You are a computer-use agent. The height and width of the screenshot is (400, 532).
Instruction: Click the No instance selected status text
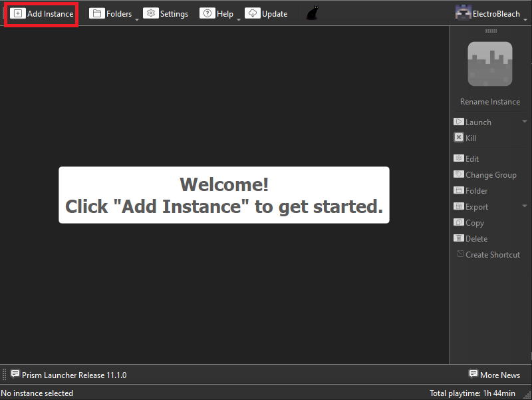pos(37,393)
